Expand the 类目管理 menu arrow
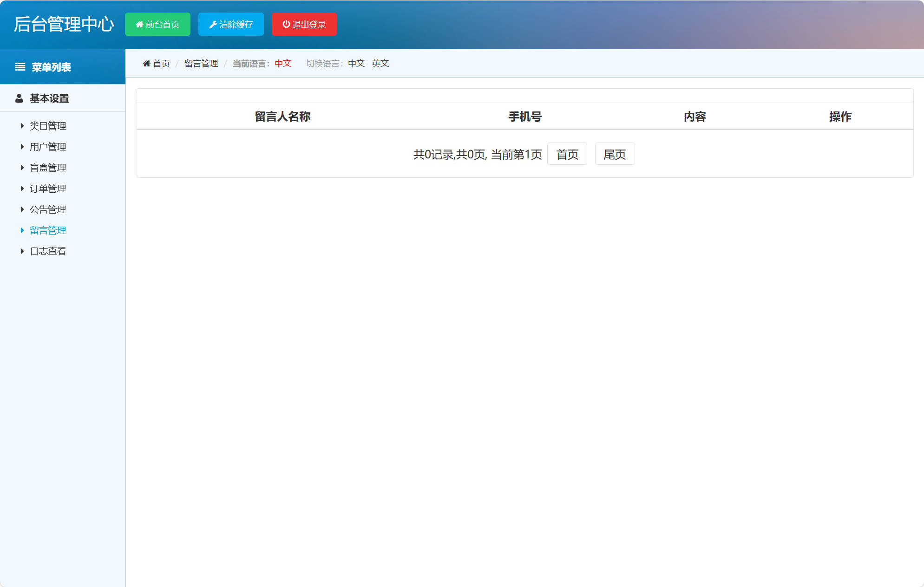Viewport: 924px width, 587px height. 22,125
